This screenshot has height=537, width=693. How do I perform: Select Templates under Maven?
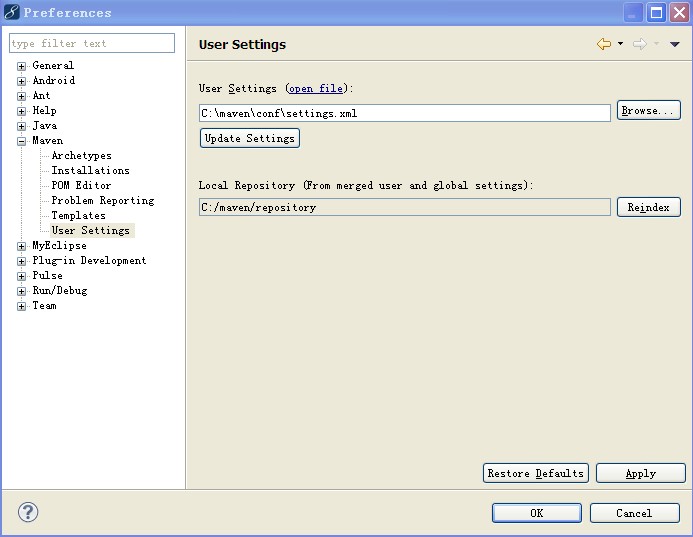[78, 216]
